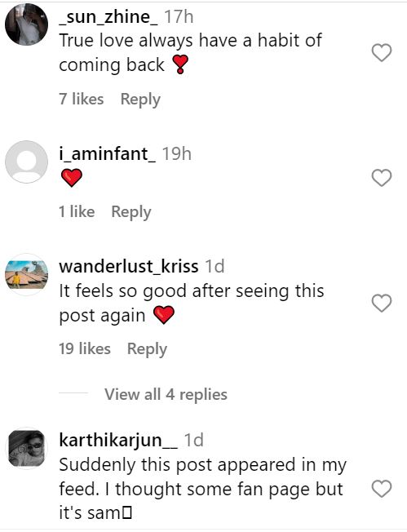This screenshot has width=407, height=532.
Task: View the 1 like on i_aminfant_'s comment
Action: click(x=77, y=211)
